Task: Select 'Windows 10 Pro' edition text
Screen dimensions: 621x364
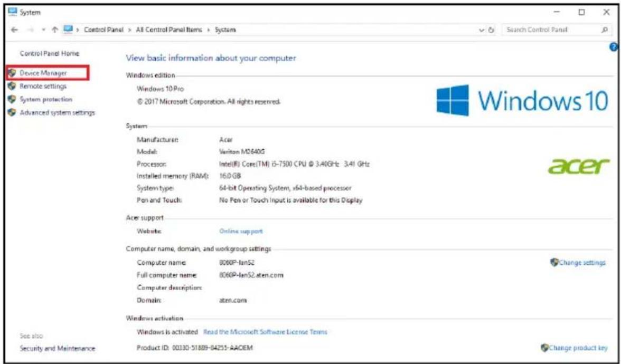Action: (160, 89)
